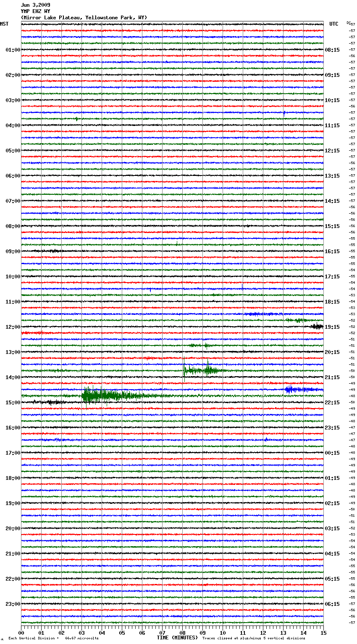Pick minute tick label 13 on bottom axis
This screenshot has width=357, height=644.
tap(283, 633)
